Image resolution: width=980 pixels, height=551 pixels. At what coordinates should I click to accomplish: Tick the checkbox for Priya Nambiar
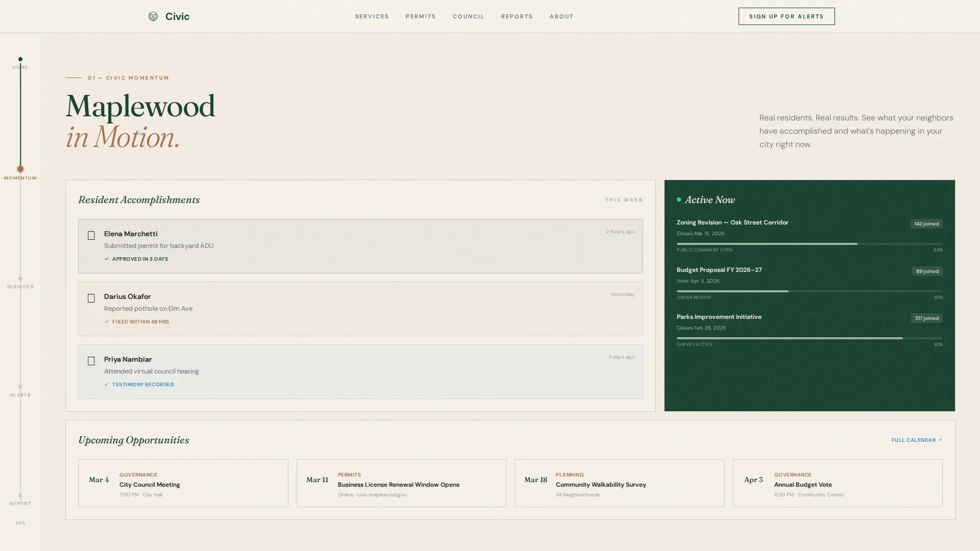(x=91, y=361)
